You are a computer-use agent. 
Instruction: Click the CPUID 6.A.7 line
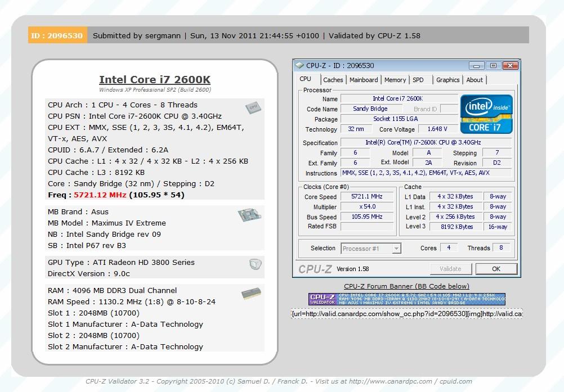108,150
